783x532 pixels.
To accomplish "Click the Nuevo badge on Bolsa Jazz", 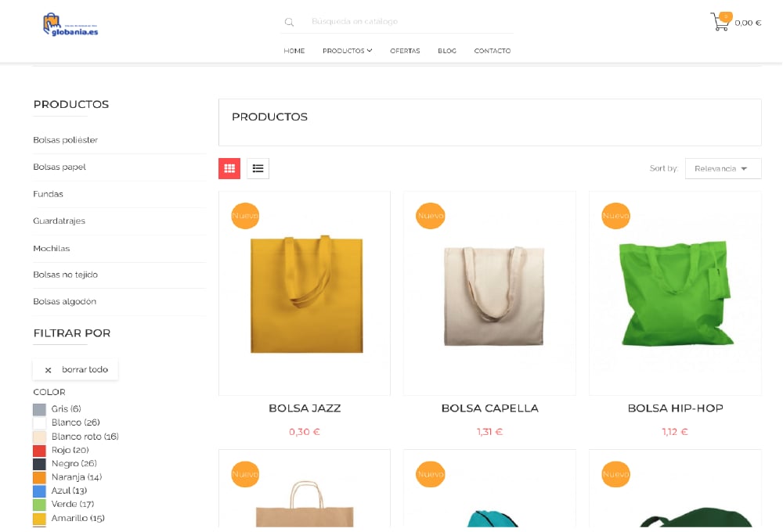I will pyautogui.click(x=245, y=215).
